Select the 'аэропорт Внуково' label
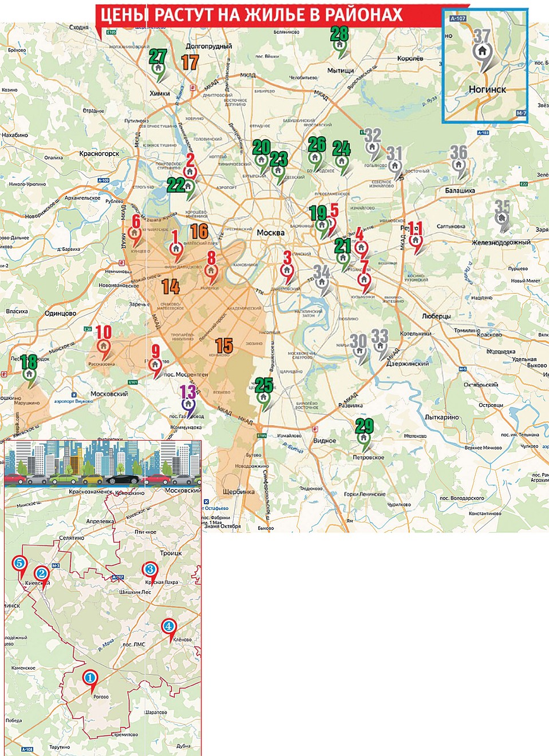549x756 pixels. tap(75, 401)
